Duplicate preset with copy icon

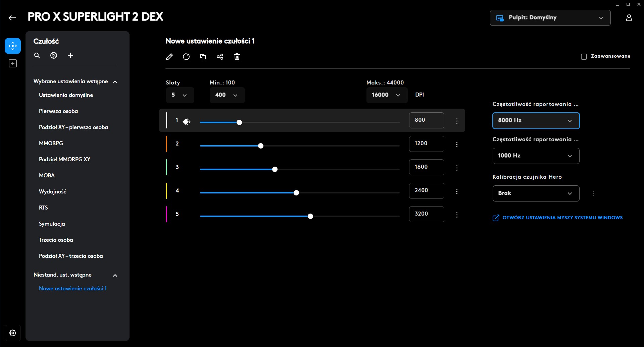pos(203,57)
